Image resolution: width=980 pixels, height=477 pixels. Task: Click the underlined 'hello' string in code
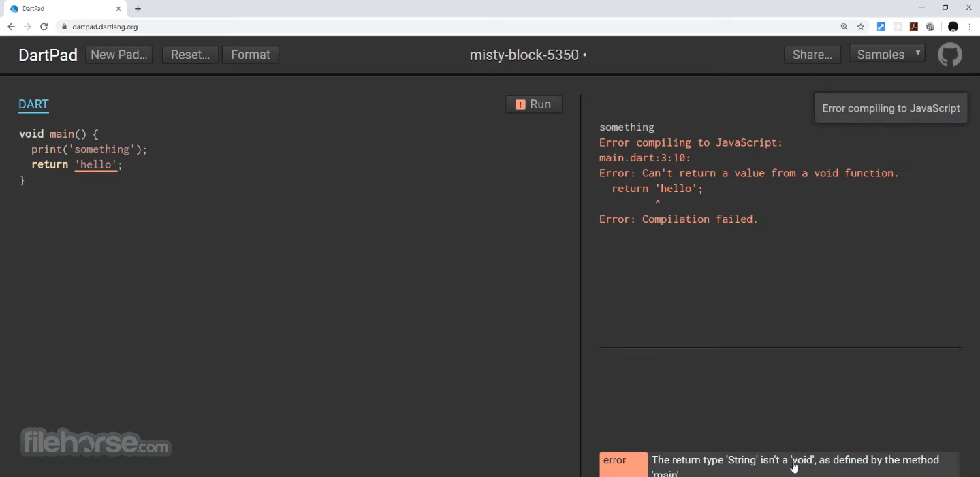96,165
